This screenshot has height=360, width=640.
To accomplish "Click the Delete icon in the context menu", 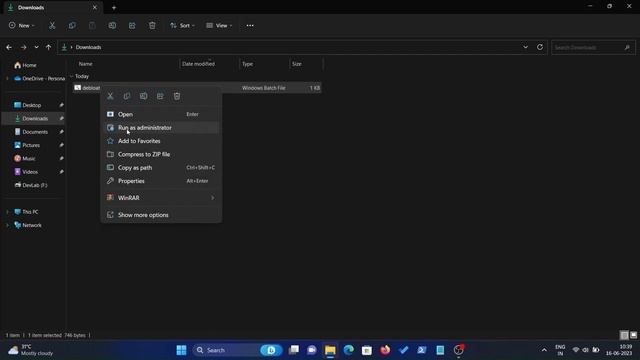I will pos(177,96).
